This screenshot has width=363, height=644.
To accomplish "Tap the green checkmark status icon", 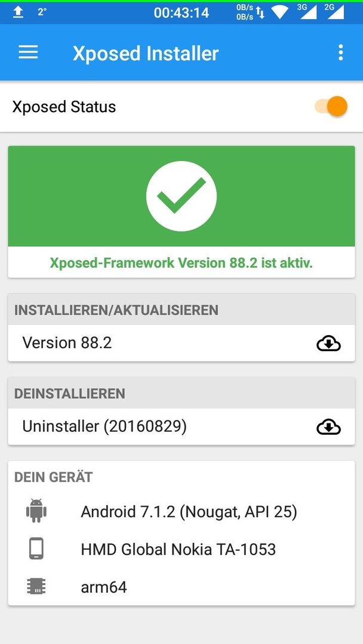I will click(x=181, y=196).
